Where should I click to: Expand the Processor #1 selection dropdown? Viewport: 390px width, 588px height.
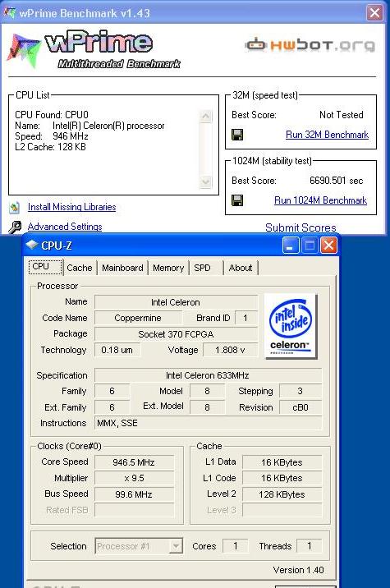(176, 546)
